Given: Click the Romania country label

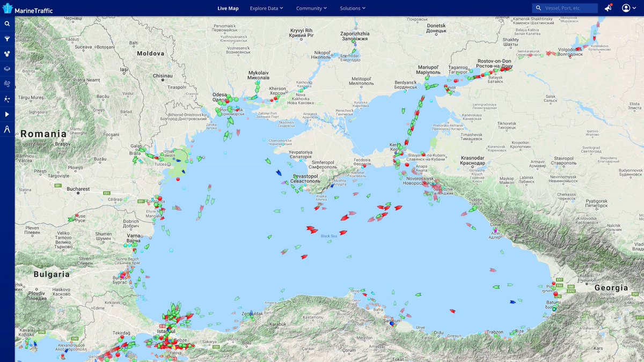Looking at the screenshot, I should tap(43, 134).
